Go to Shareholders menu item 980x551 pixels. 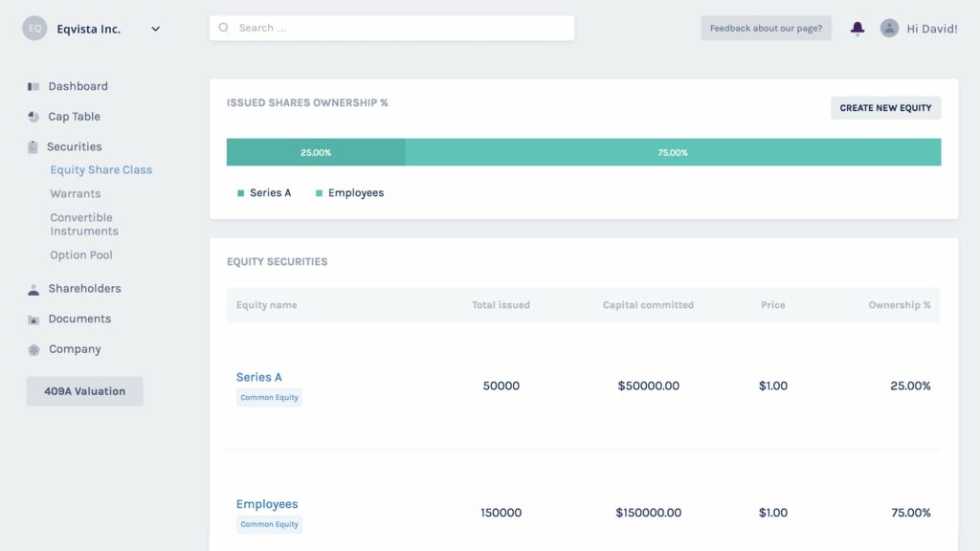click(84, 289)
